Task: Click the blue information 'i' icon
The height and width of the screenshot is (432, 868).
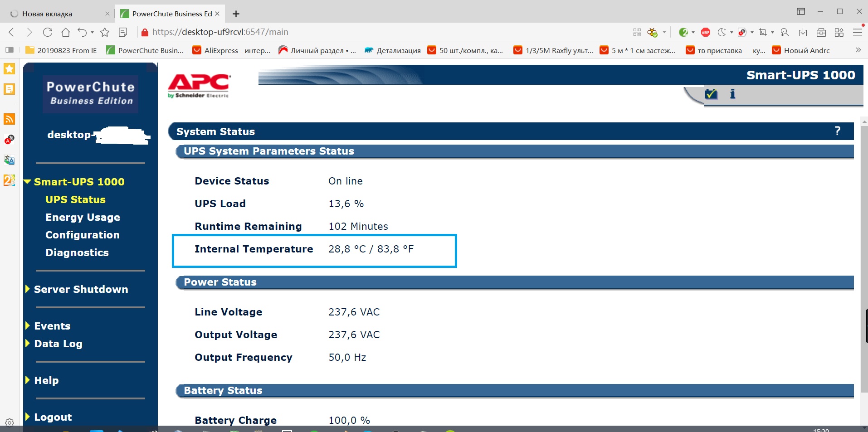Action: pos(732,94)
